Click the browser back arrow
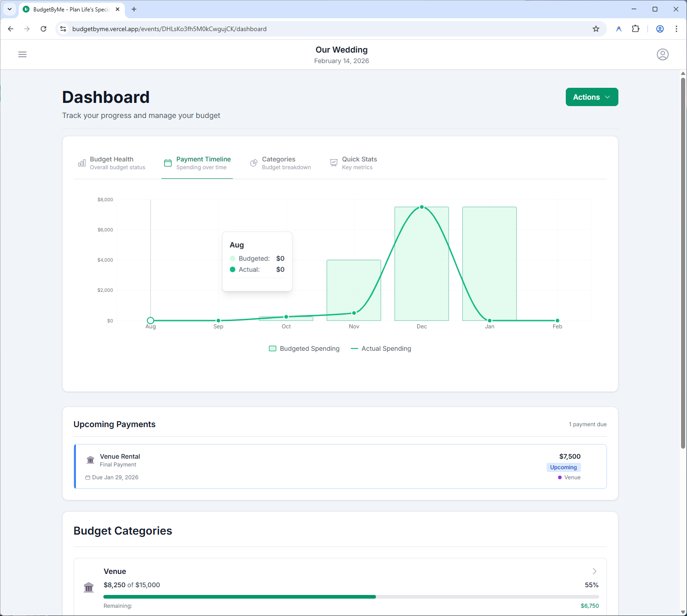The height and width of the screenshot is (616, 687). pos(11,29)
